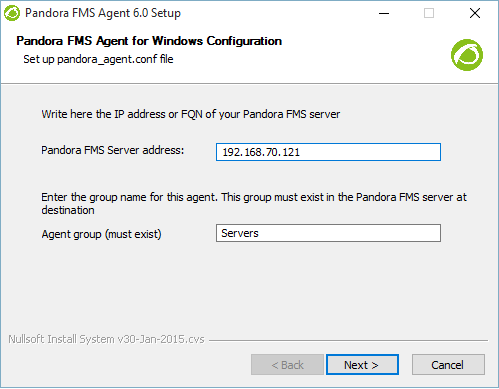Viewport: 499px width, 389px height.
Task: Click the disabled < Back button
Action: pos(287,365)
